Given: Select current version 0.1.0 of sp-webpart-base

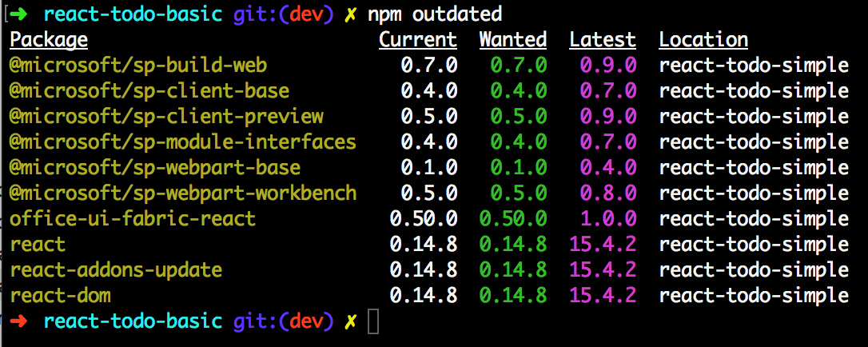Looking at the screenshot, I should pos(429,168).
